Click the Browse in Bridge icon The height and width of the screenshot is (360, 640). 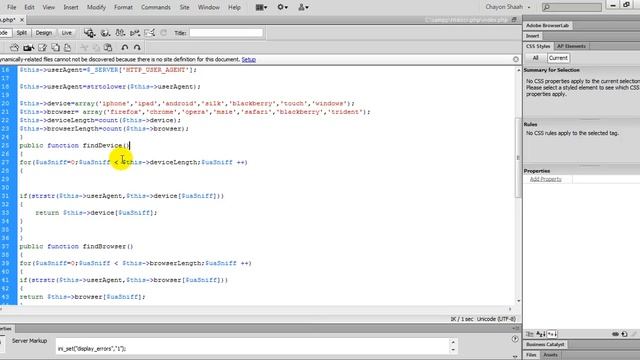pos(28,48)
